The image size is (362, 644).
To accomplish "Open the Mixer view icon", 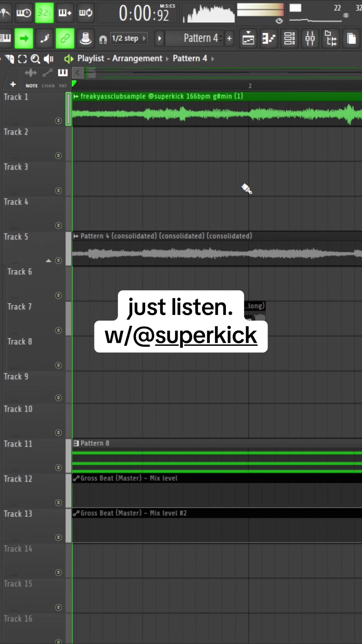I will point(310,39).
